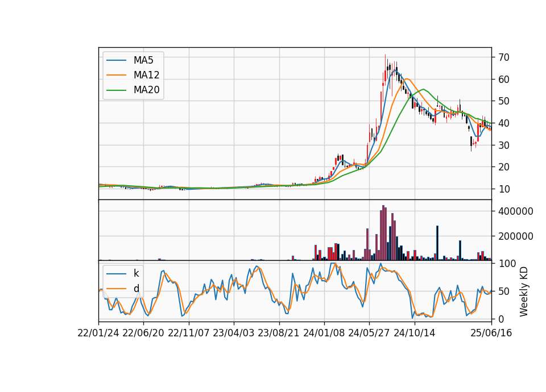The width and height of the screenshot is (546, 392).
Task: Click the 22/01/24 date tick label
Action: [98, 333]
